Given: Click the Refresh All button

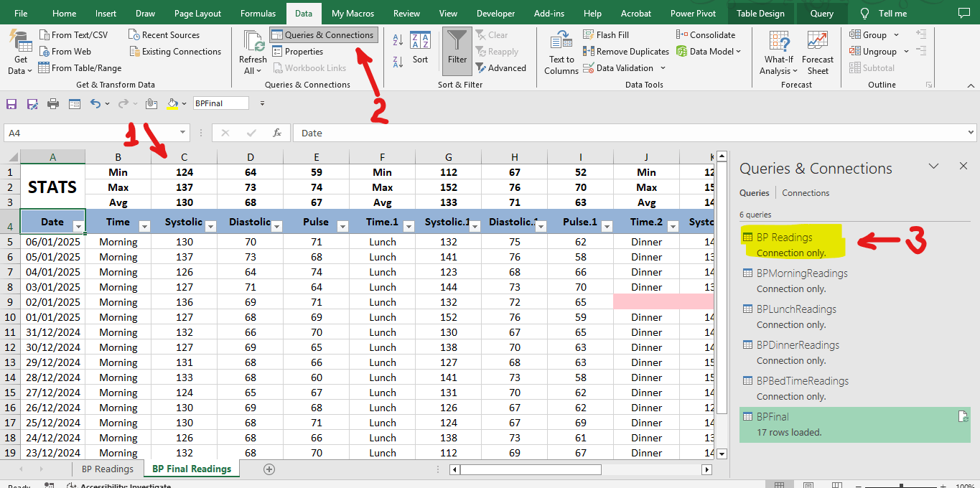Looking at the screenshot, I should pos(253,53).
